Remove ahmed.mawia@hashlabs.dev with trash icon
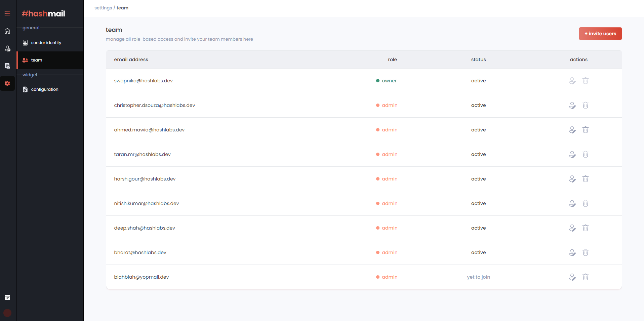Viewport: 644px width, 321px height. (586, 130)
